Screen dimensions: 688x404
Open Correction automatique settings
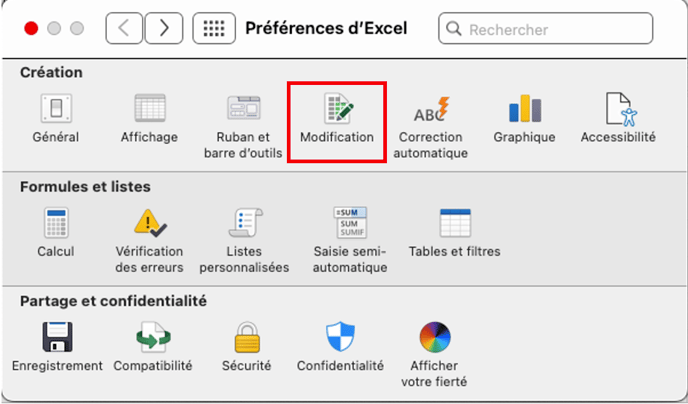(x=431, y=108)
